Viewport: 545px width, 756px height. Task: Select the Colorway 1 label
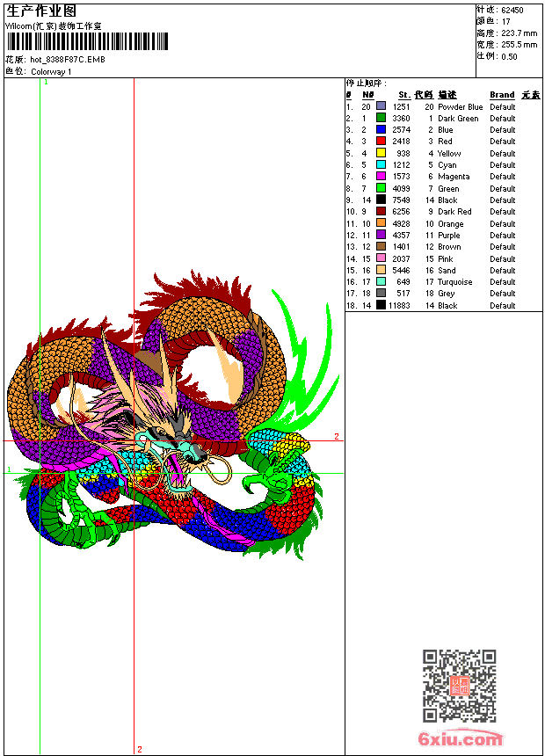(51, 72)
